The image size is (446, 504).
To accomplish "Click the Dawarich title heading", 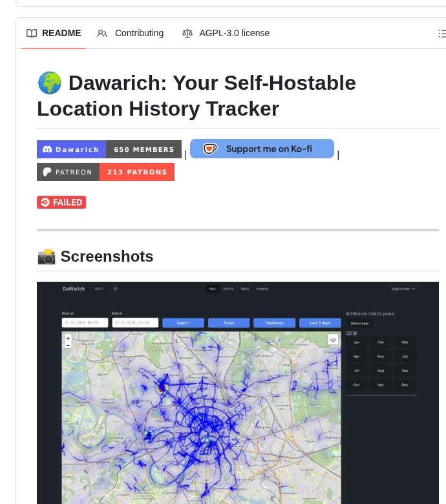I will (x=196, y=96).
